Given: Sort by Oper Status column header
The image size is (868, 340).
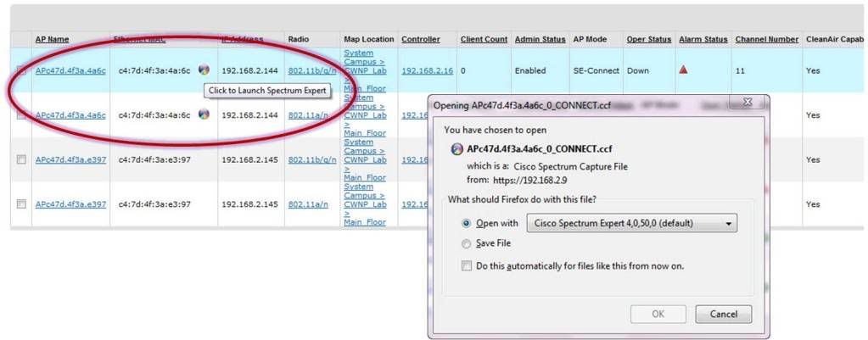Looking at the screenshot, I should point(649,39).
